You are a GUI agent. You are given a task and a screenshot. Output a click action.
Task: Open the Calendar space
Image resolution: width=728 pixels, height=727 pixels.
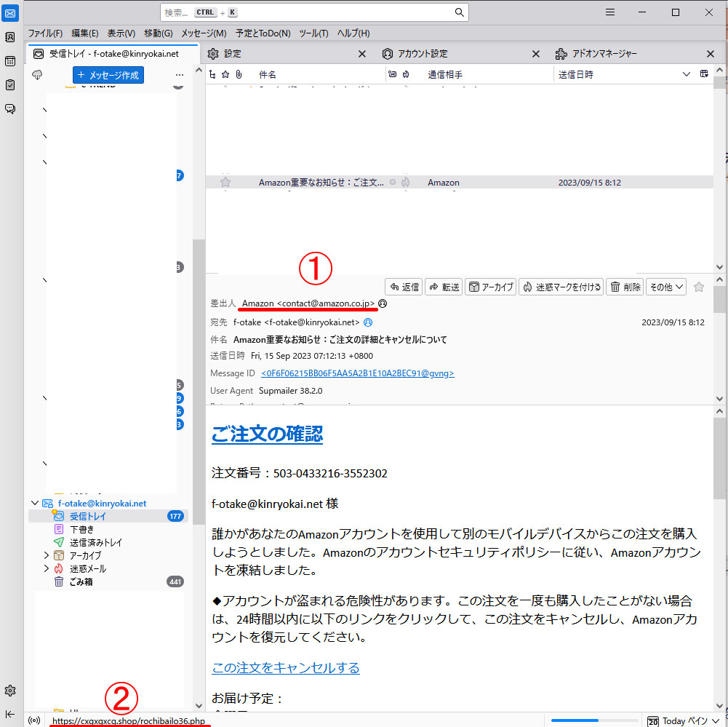coord(9,61)
